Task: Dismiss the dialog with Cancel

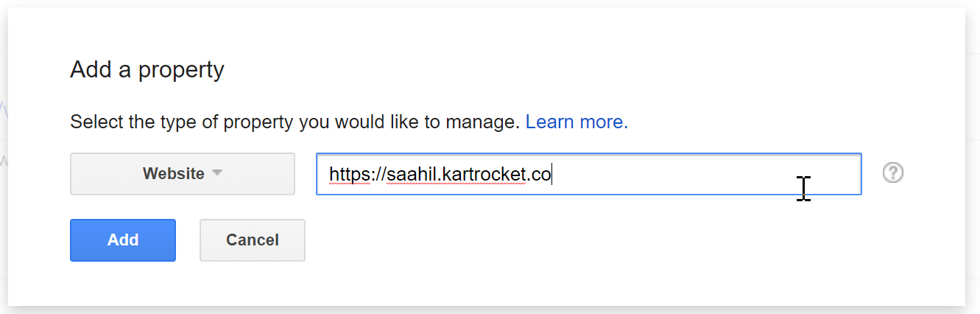Action: pos(253,240)
